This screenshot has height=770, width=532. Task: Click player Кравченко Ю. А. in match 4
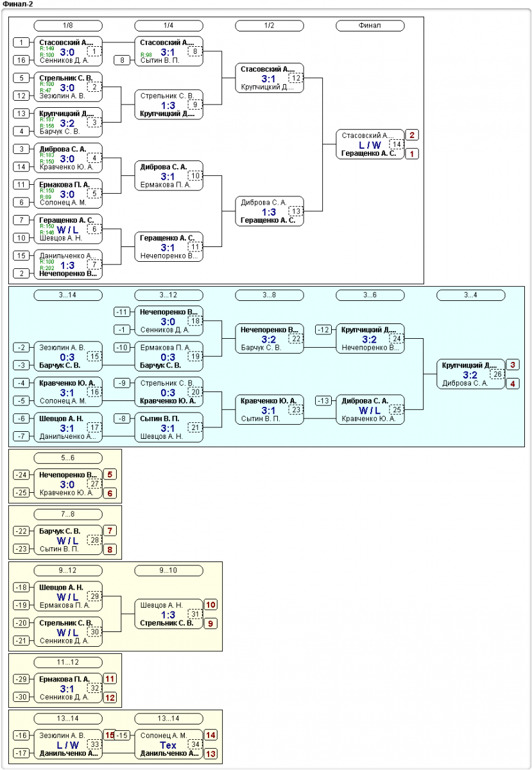[x=66, y=167]
